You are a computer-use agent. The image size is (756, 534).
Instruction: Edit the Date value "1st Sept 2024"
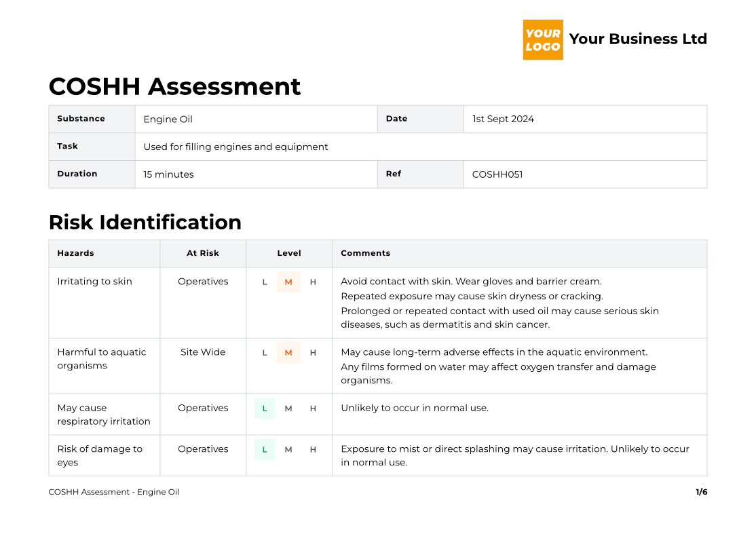(503, 118)
